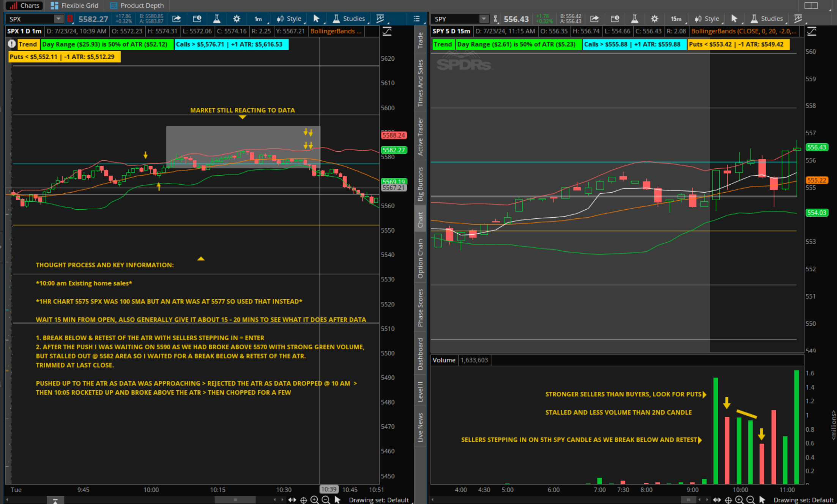Click crosshair pan icon below SPX chart
Image resolution: width=837 pixels, height=504 pixels.
click(x=304, y=500)
